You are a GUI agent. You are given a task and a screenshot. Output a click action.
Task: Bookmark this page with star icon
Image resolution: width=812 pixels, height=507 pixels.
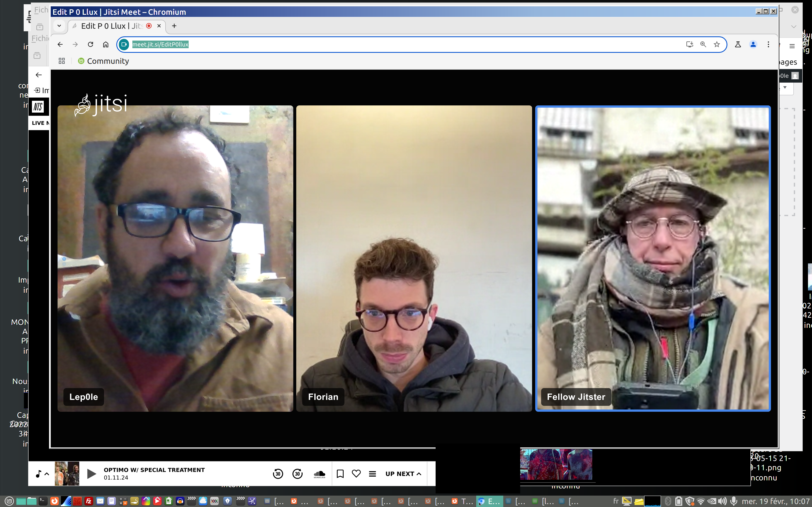[717, 44]
